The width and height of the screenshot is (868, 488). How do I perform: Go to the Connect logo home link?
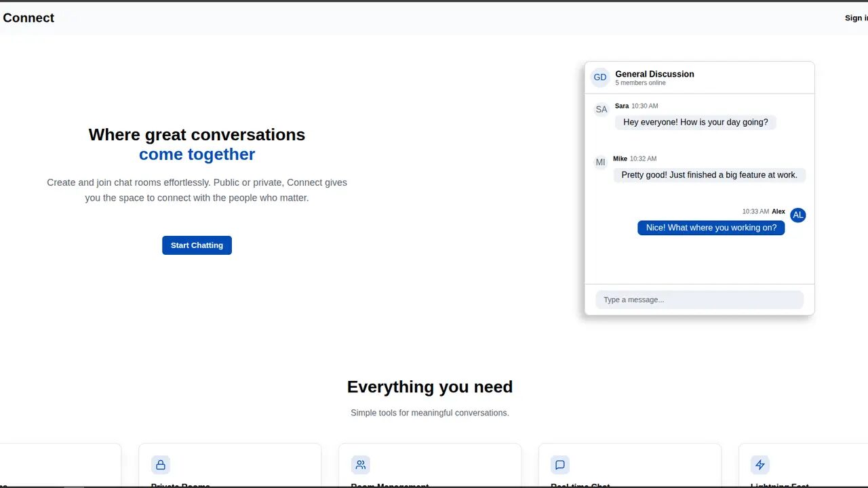coord(28,18)
